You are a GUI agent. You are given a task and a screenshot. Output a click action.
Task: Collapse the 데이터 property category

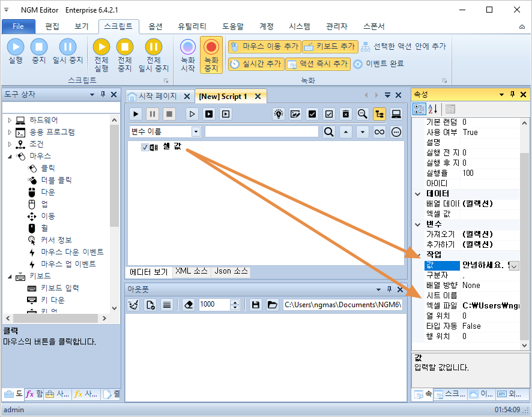[418, 194]
